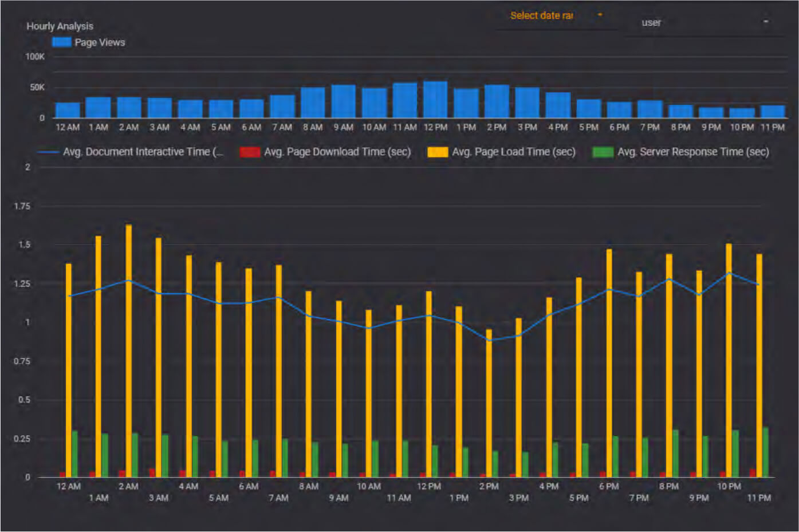Expand the user filter dropdown arrow
799x532 pixels.
(765, 22)
